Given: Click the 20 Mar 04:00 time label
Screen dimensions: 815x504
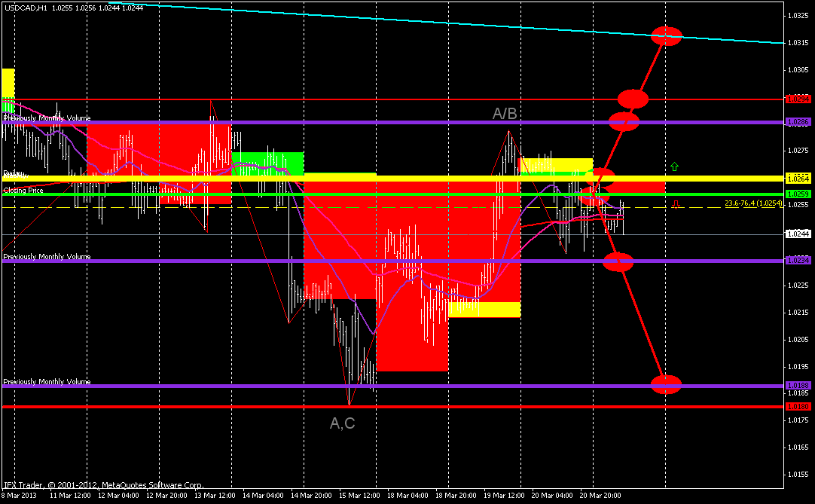Looking at the screenshot, I should pos(553,495).
